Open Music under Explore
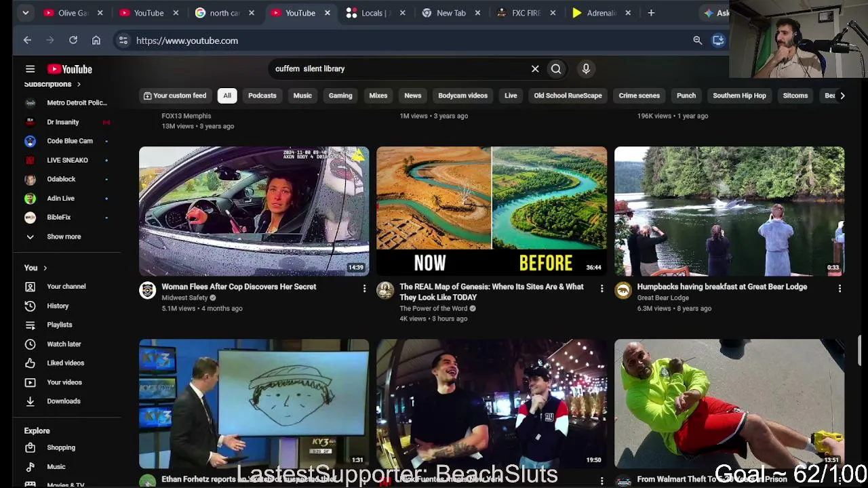The height and width of the screenshot is (488, 868). tap(56, 467)
